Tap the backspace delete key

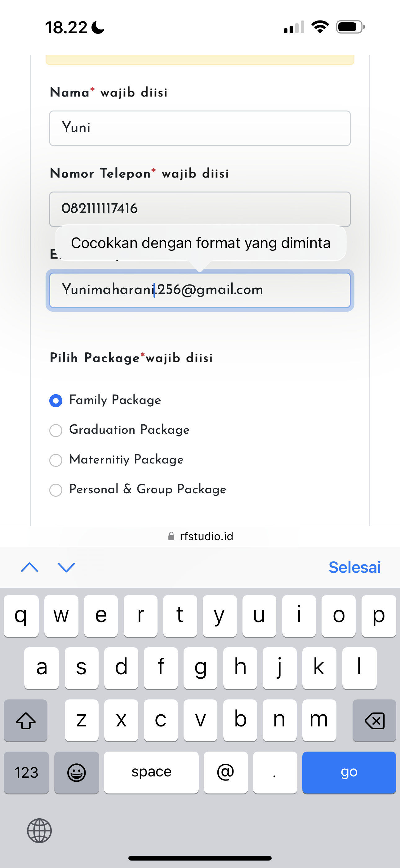(x=374, y=721)
